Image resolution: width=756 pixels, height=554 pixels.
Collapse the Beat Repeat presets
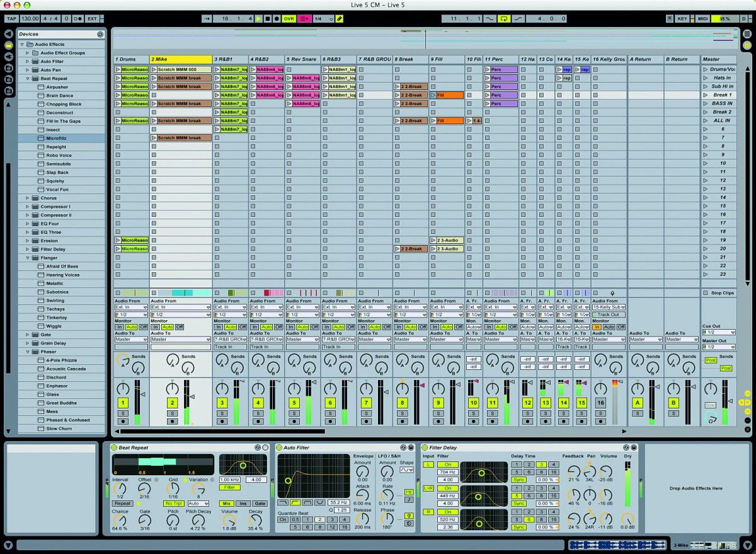(x=28, y=78)
